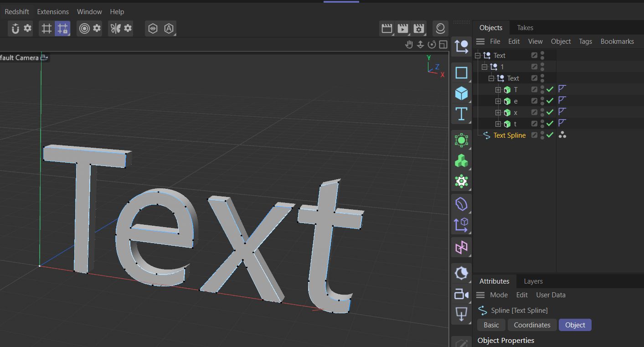Expand the 'e' object in tree

click(498, 101)
